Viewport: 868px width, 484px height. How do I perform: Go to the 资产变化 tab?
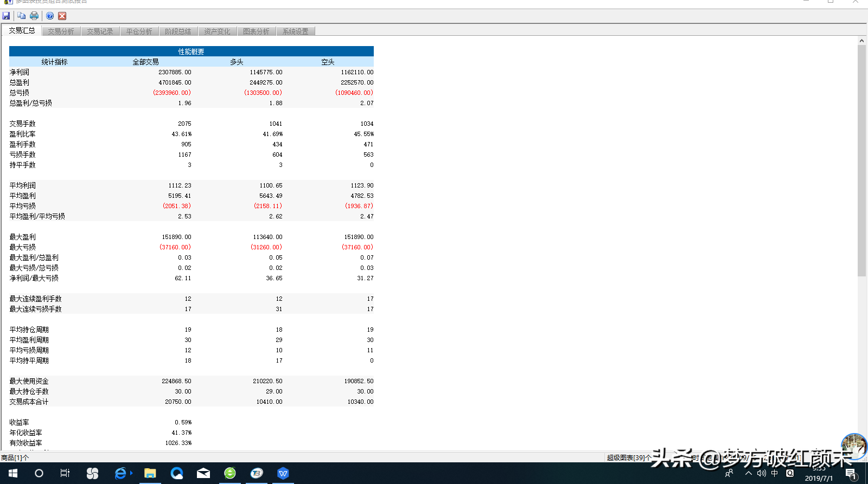click(217, 31)
